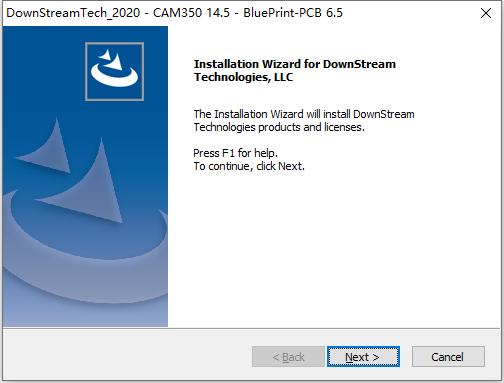Click CAM350 14.5 in the window title
504x383 pixels.
pos(191,13)
